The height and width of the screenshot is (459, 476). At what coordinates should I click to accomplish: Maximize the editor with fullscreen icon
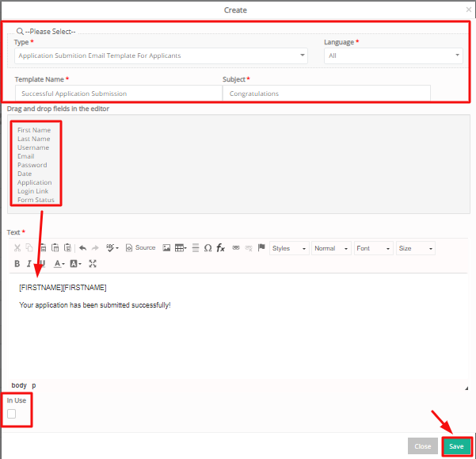[93, 264]
